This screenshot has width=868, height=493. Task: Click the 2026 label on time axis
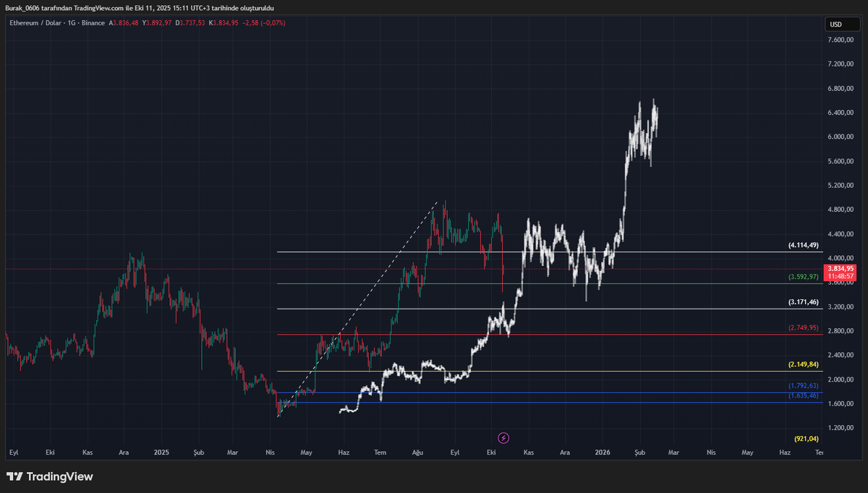click(602, 453)
